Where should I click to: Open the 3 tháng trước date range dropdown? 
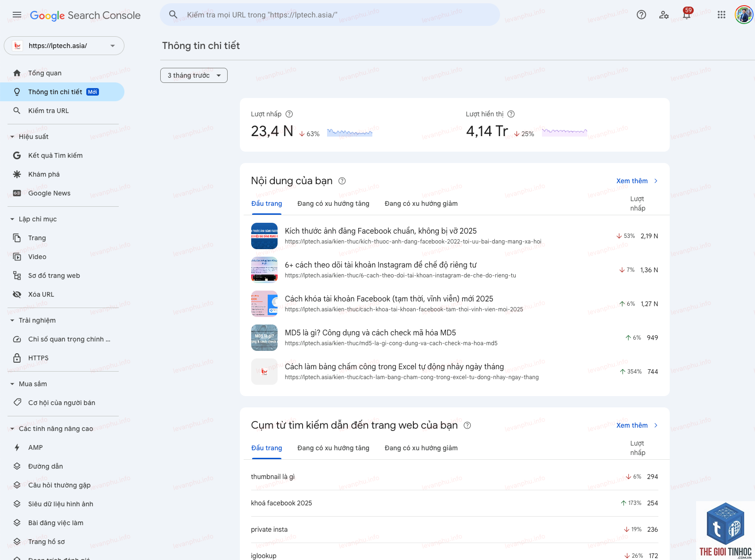pos(194,75)
